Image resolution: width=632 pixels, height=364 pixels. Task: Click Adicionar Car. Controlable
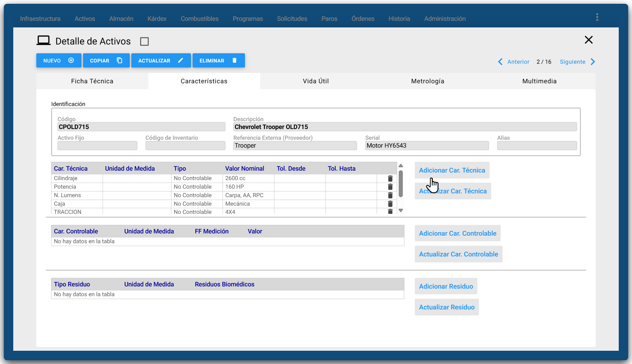coord(457,233)
